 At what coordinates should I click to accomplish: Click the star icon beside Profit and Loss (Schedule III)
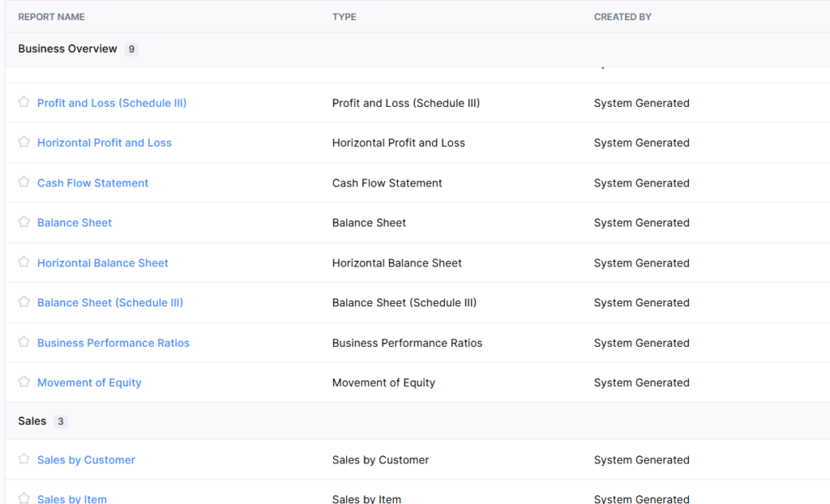pyautogui.click(x=24, y=103)
